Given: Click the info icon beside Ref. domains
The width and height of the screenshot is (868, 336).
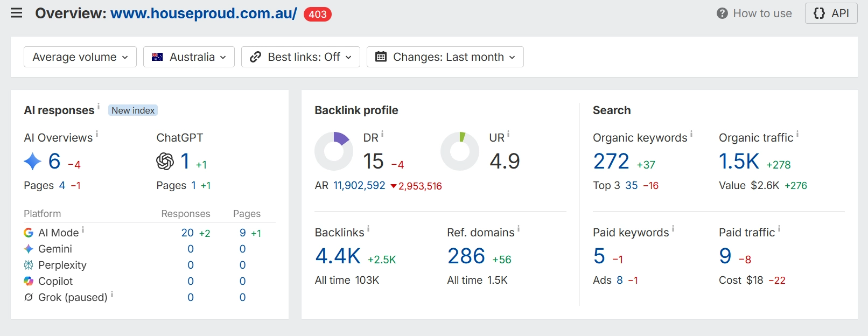Looking at the screenshot, I should point(519,228).
